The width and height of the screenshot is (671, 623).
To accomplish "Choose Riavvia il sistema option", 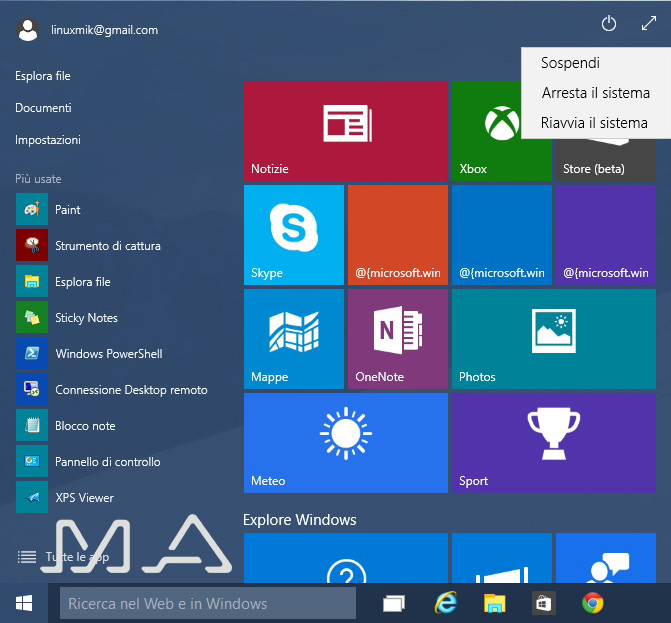I will [x=594, y=123].
